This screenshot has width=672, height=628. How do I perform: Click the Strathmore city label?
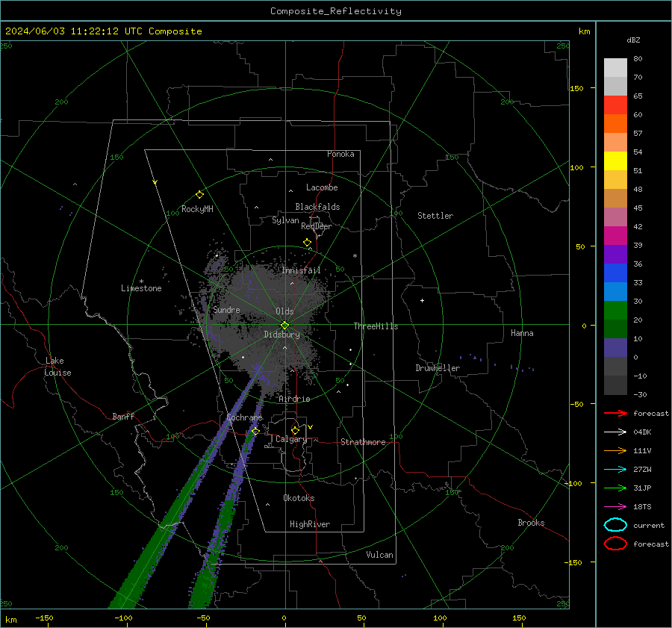[363, 442]
